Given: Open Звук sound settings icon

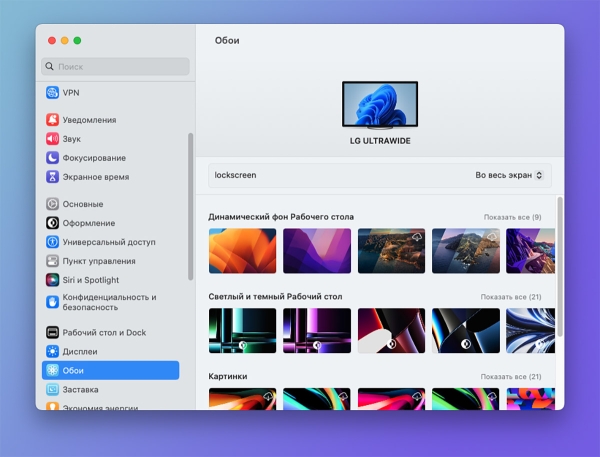Looking at the screenshot, I should pos(53,139).
